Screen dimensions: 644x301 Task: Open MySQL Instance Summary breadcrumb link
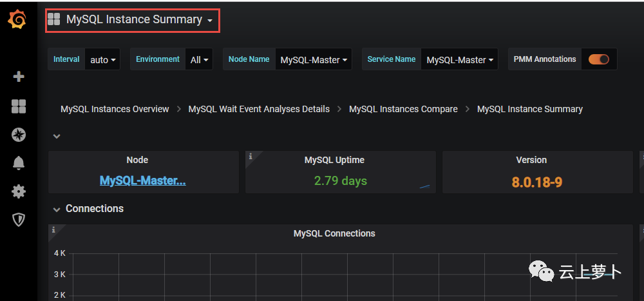click(x=530, y=109)
